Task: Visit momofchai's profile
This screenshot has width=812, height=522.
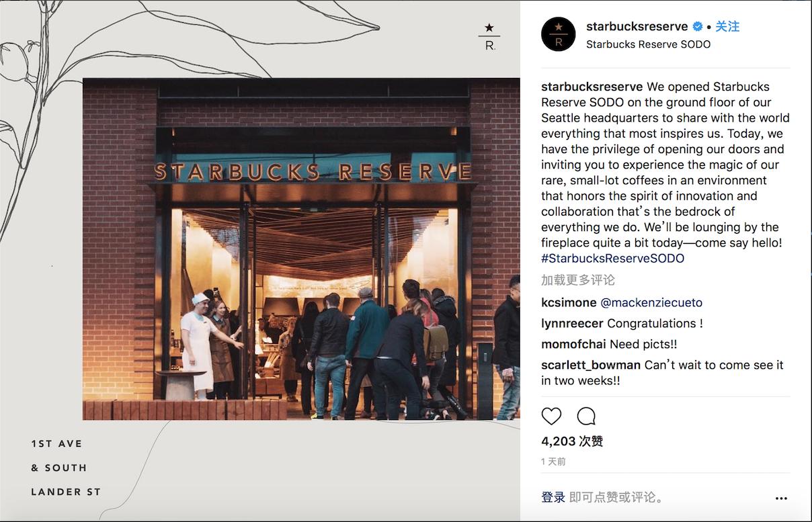Action: [x=573, y=344]
